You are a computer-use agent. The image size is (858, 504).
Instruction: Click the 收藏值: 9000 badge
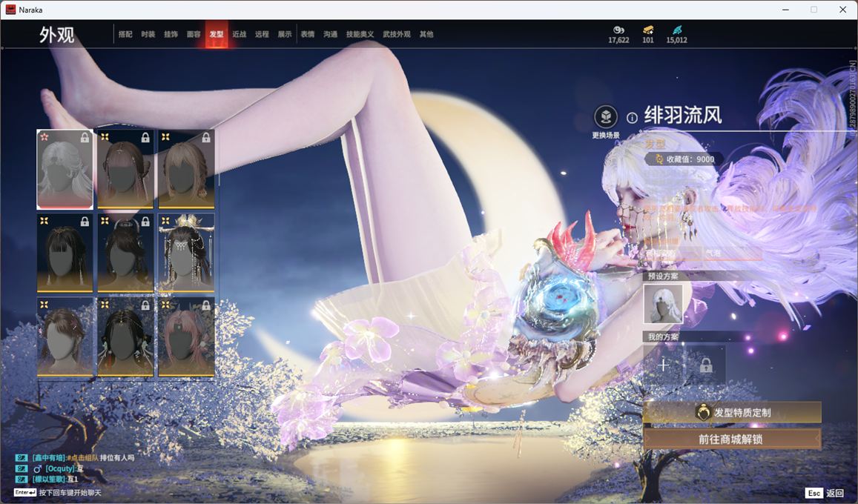click(684, 159)
